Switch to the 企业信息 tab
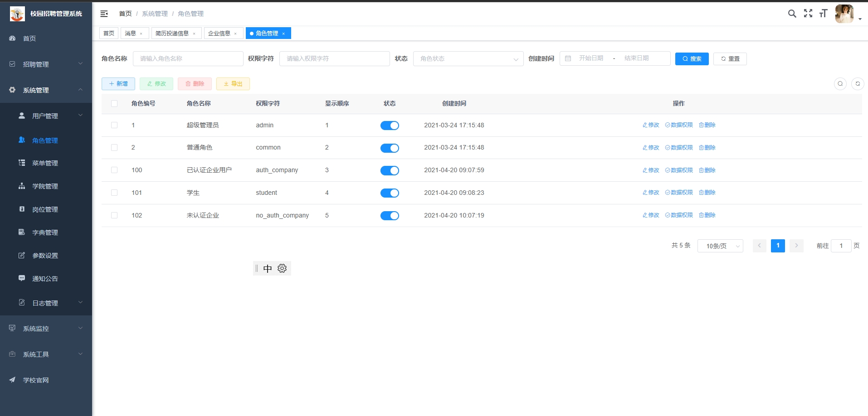 (219, 34)
